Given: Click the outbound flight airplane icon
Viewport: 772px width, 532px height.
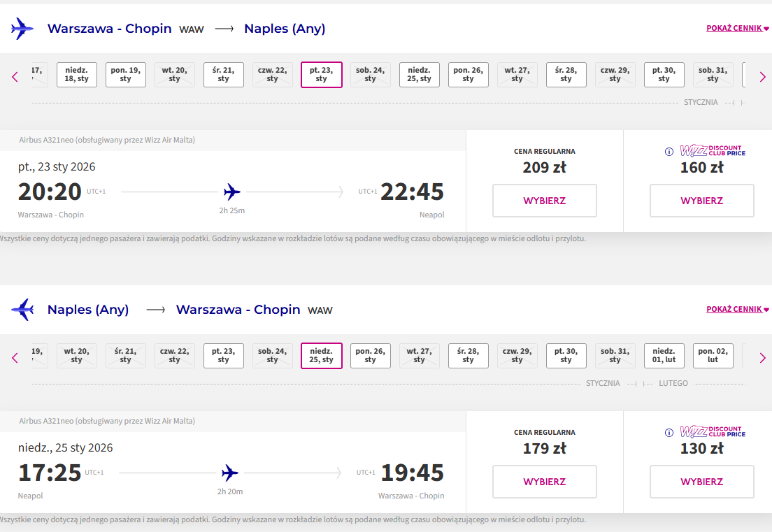Looking at the screenshot, I should [22, 29].
